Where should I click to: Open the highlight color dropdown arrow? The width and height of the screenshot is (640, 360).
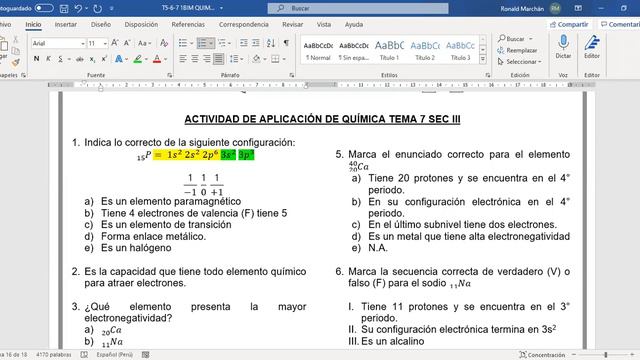pos(146,59)
